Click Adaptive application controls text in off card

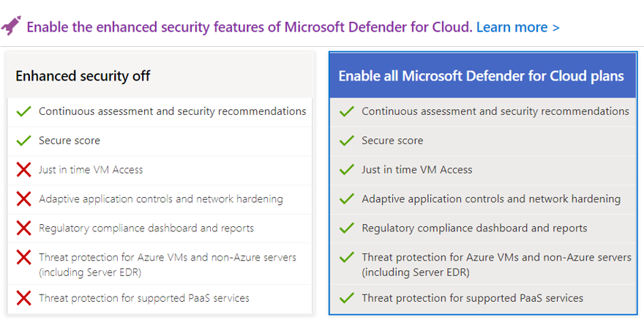(x=161, y=199)
